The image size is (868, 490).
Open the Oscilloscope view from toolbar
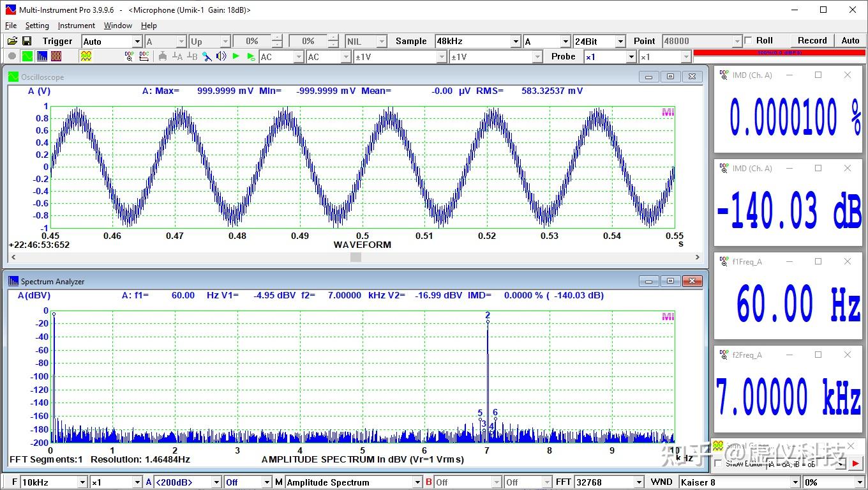tap(27, 56)
